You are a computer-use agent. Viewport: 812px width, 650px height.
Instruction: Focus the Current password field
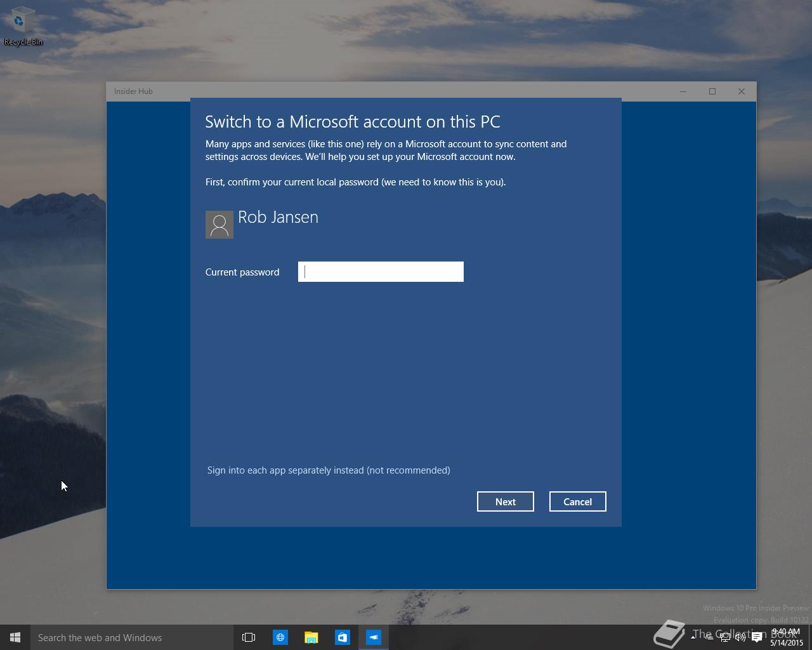pyautogui.click(x=381, y=272)
